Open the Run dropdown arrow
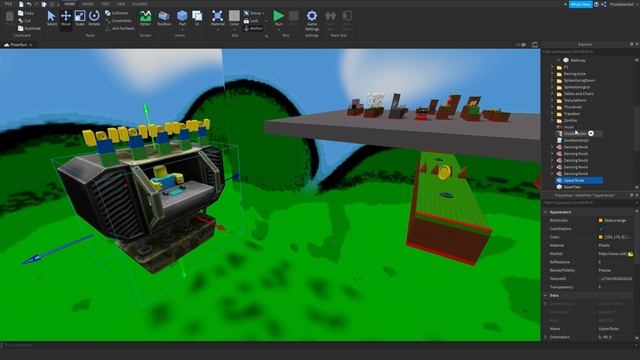The height and width of the screenshot is (360, 640). click(x=279, y=29)
